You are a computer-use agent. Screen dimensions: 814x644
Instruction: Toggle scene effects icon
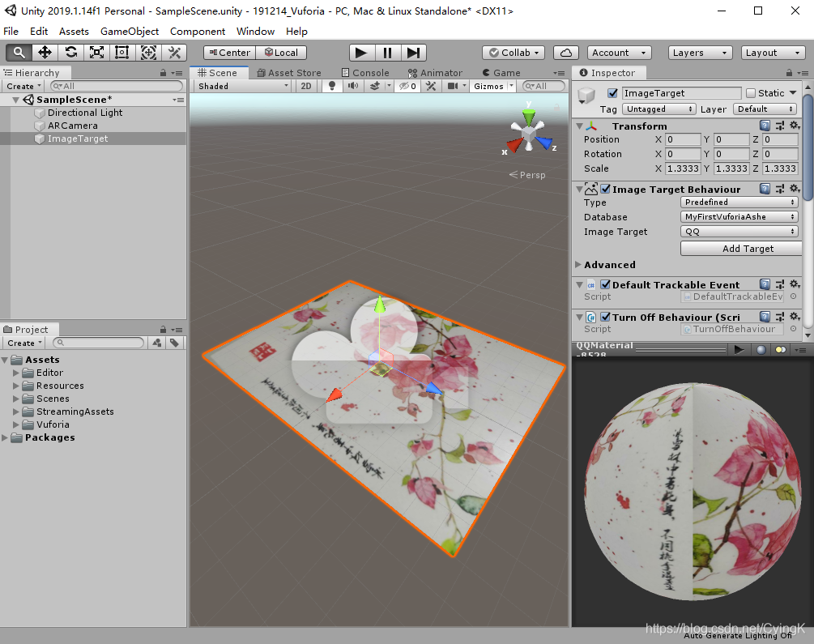[x=374, y=86]
